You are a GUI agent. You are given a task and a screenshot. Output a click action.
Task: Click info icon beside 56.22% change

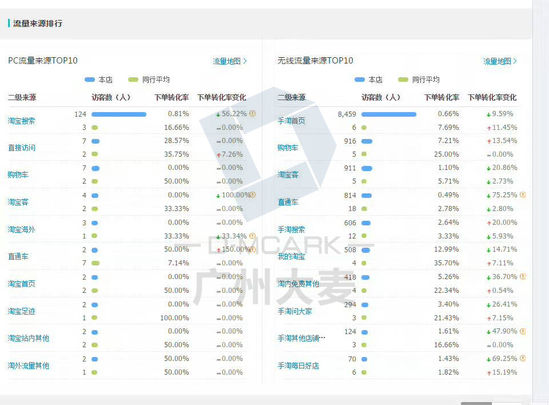click(x=252, y=114)
